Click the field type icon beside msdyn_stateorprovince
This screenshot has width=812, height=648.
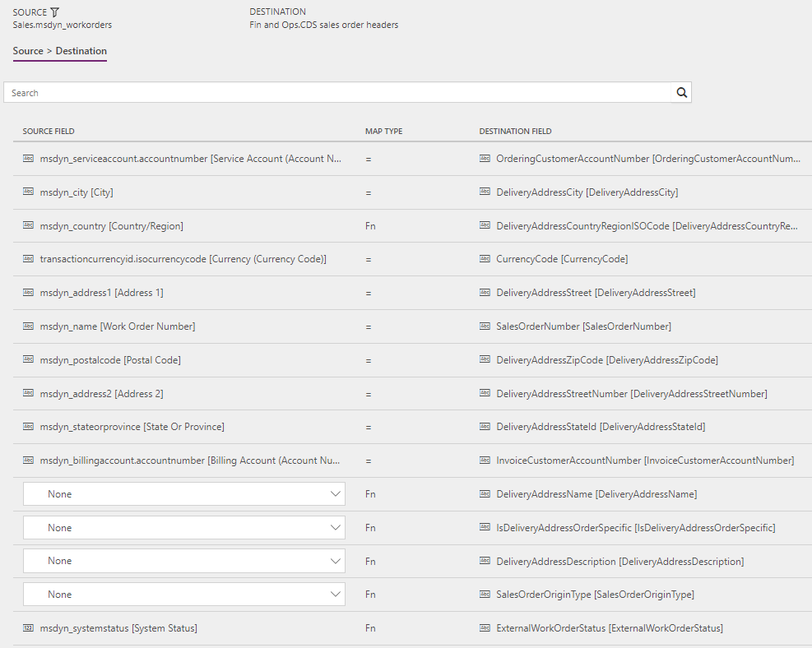pyautogui.click(x=29, y=426)
